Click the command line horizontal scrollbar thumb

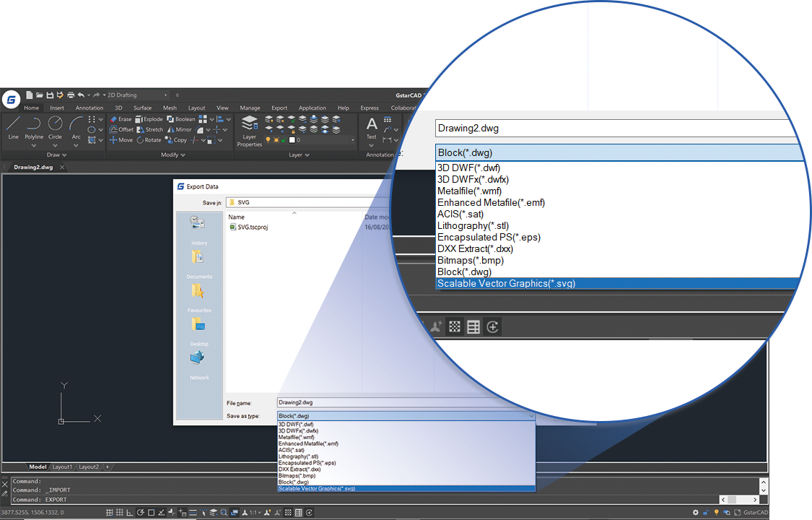732,500
